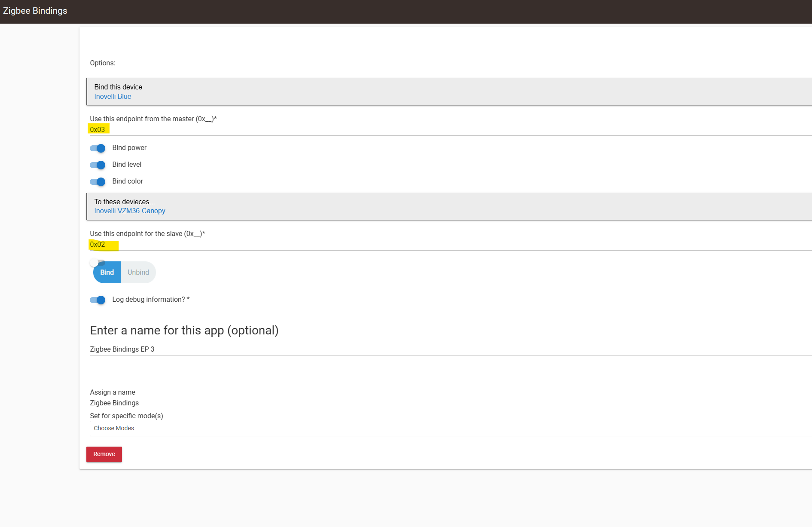Toggle the Bind power switch
Viewport: 812px width, 527px height.
[98, 148]
